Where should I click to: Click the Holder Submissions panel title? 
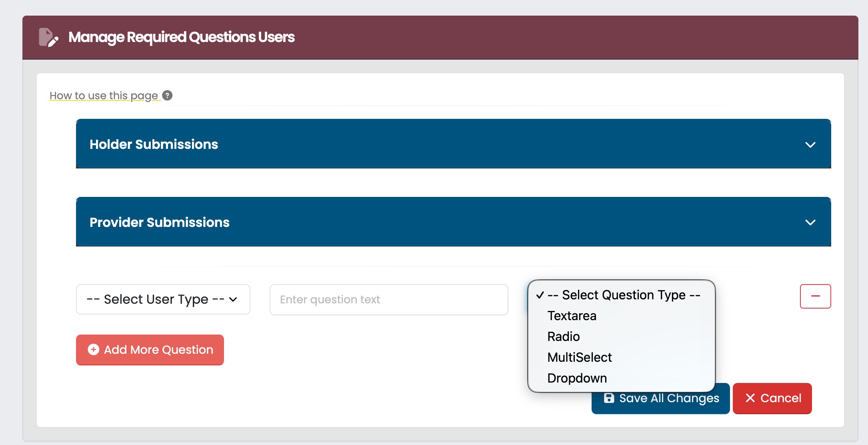tap(154, 144)
